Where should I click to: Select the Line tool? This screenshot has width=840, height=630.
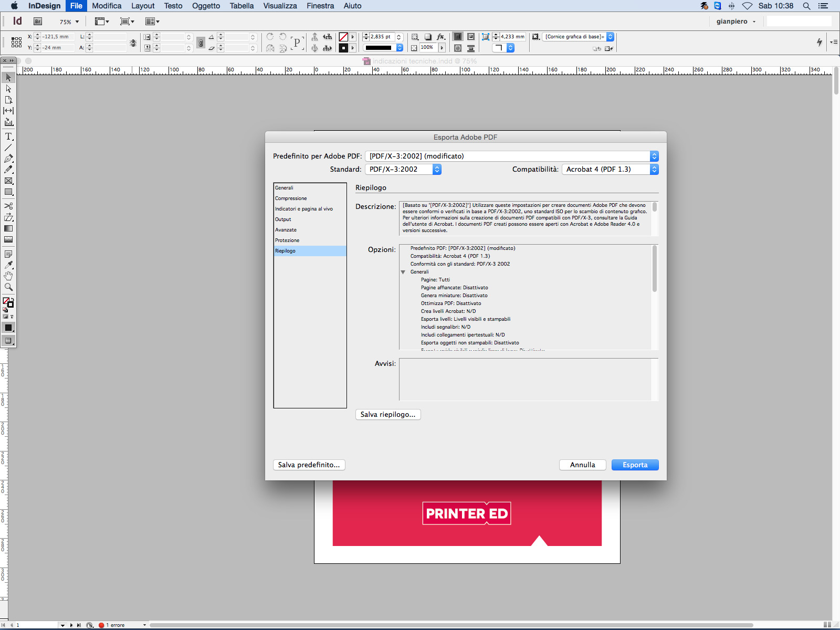(8, 148)
